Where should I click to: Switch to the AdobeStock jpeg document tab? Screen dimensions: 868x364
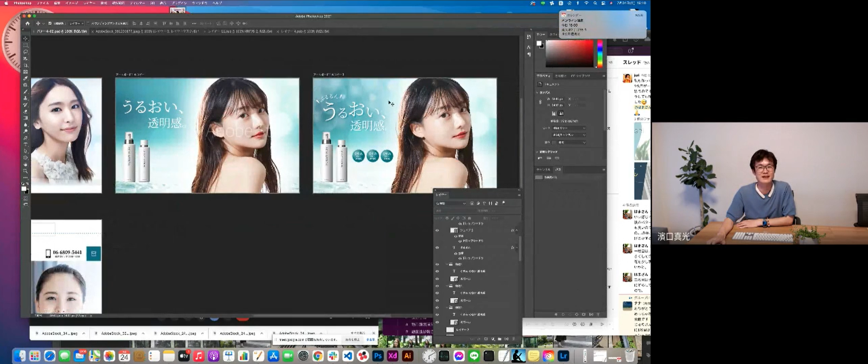[x=146, y=31]
